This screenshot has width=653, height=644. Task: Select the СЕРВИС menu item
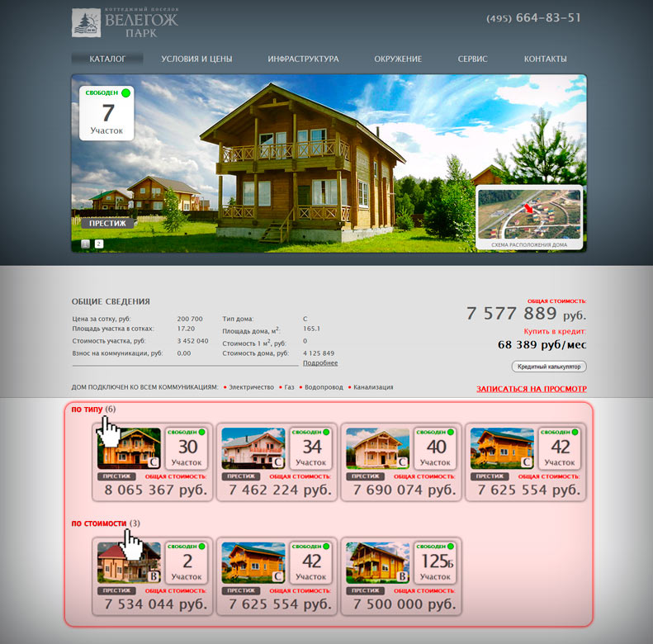473,59
